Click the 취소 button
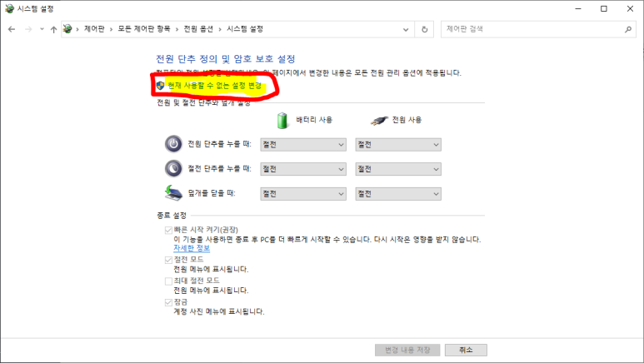The image size is (644, 363). click(466, 350)
